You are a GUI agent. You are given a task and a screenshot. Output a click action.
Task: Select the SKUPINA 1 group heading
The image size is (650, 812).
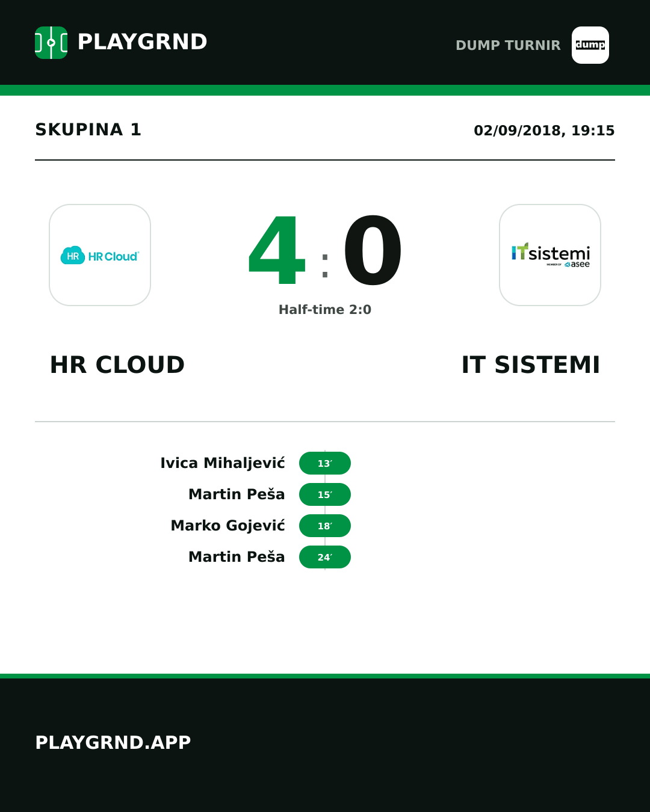pyautogui.click(x=88, y=130)
